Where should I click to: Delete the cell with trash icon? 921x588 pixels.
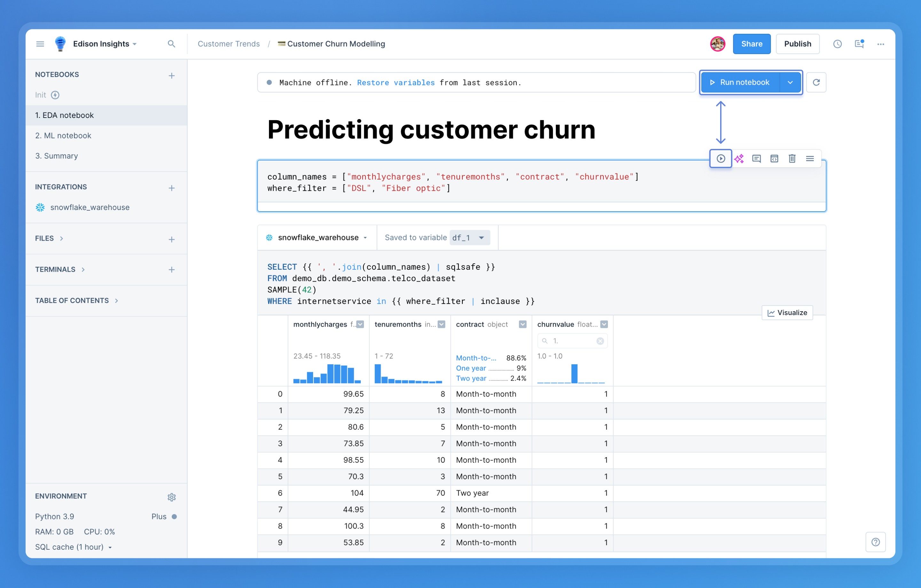click(x=792, y=159)
